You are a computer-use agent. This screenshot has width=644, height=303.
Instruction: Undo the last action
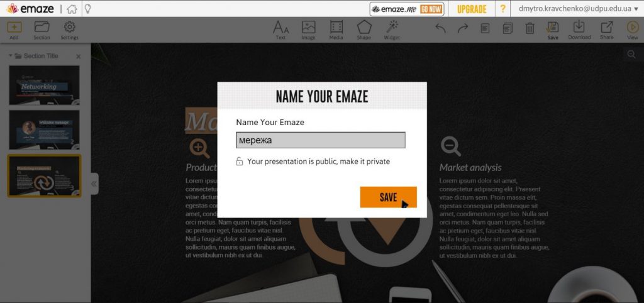tap(441, 28)
